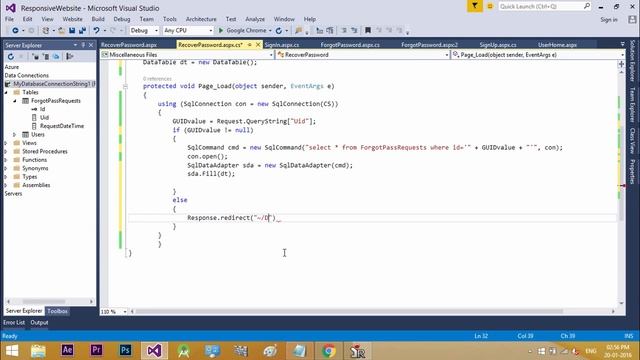The image size is (640, 360).
Task: Open the Solution Explorer side tab
Action: tap(633, 60)
